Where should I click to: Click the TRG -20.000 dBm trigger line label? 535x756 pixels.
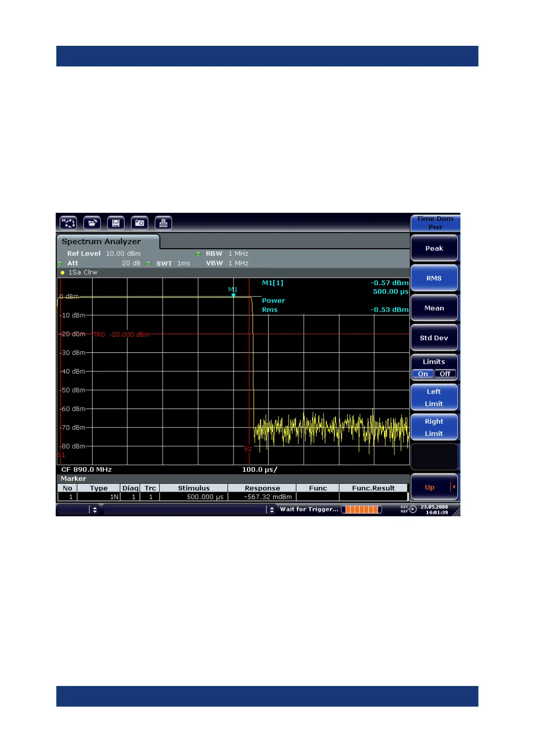121,334
